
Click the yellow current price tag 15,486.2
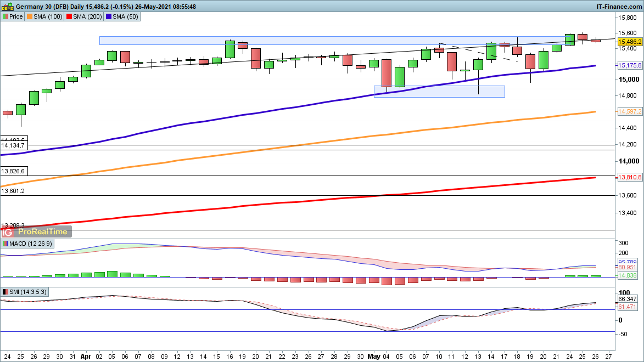point(630,42)
